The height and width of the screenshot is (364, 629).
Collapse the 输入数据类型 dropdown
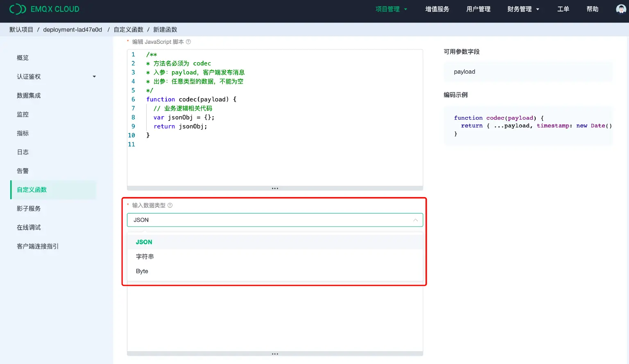[x=416, y=220]
